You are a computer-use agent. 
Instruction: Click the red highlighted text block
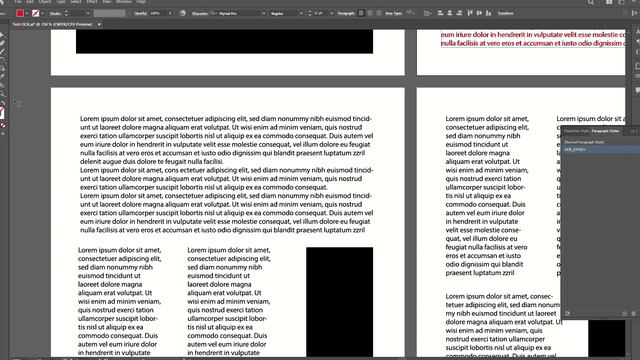click(x=533, y=39)
